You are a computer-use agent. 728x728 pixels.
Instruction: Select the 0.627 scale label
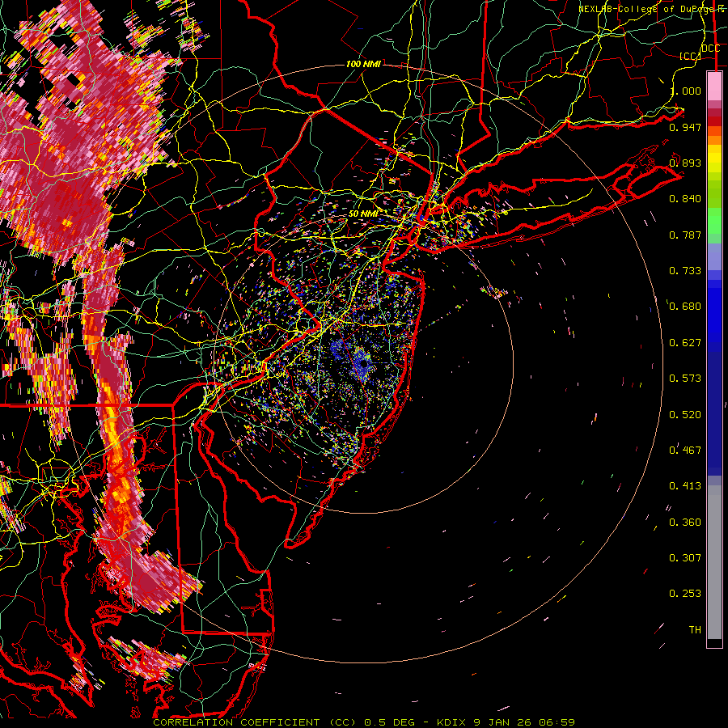click(685, 343)
